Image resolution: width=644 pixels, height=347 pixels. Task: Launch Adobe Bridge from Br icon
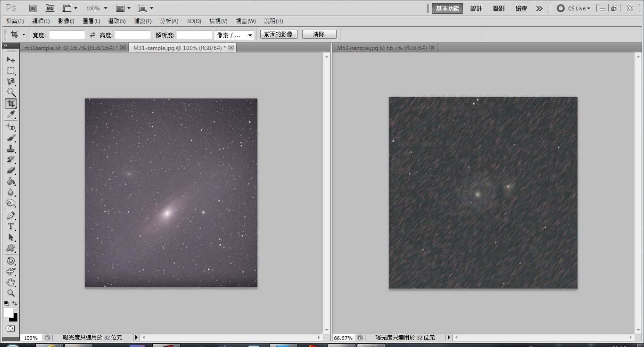(x=33, y=8)
